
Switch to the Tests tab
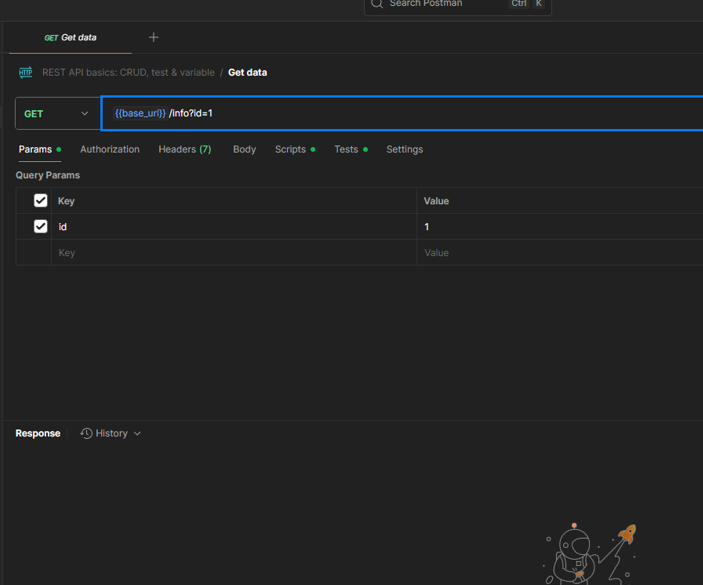coord(346,149)
